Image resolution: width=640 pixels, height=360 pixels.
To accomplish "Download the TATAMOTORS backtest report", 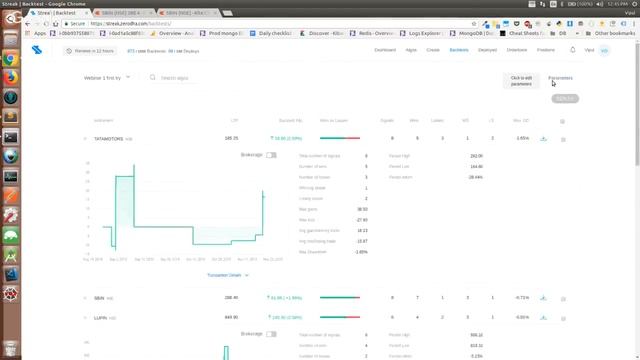I will [543, 139].
